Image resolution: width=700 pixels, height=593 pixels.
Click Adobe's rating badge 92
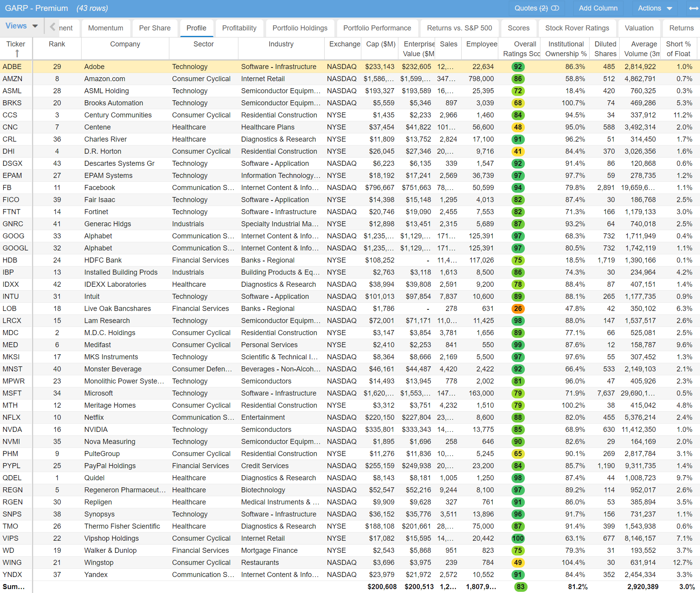(518, 67)
